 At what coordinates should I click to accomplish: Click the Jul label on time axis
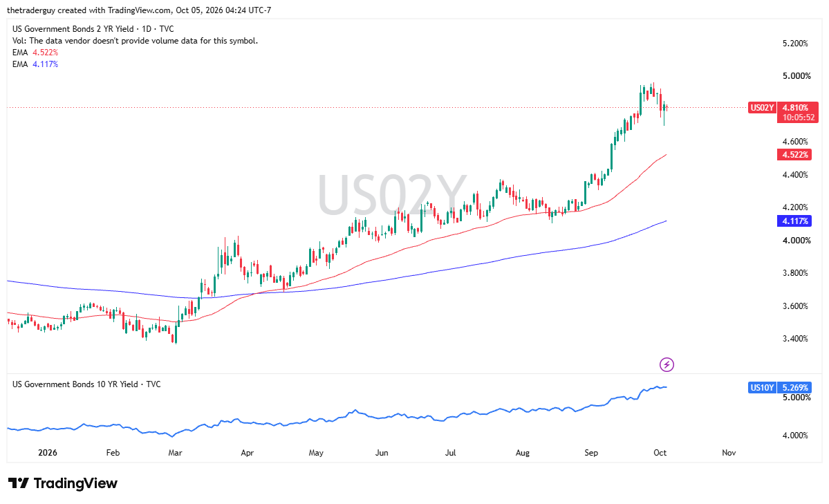(x=450, y=453)
